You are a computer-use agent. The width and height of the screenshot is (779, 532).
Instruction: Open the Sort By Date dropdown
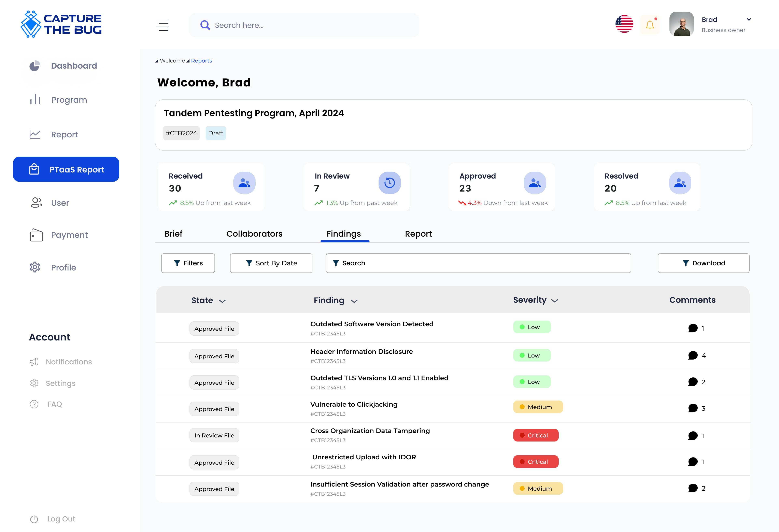point(271,263)
